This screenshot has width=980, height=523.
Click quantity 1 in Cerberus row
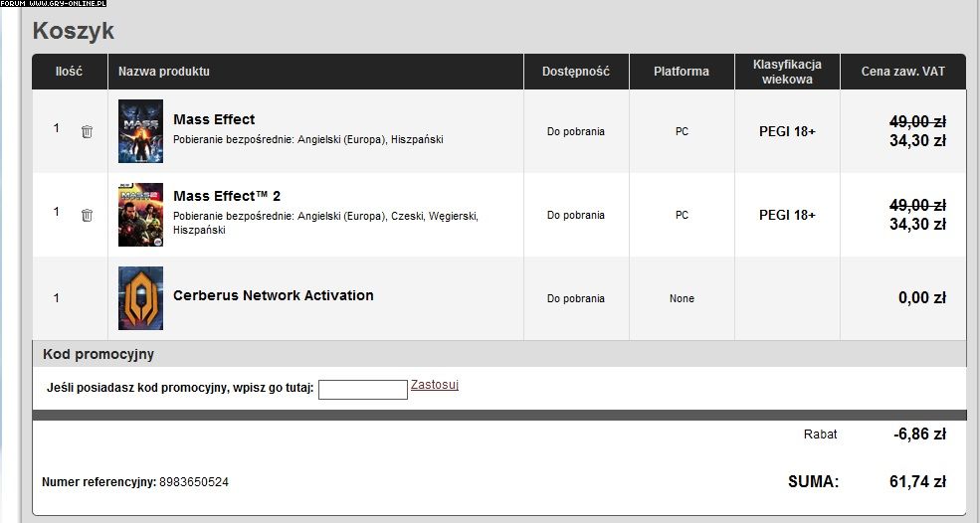[x=57, y=298]
